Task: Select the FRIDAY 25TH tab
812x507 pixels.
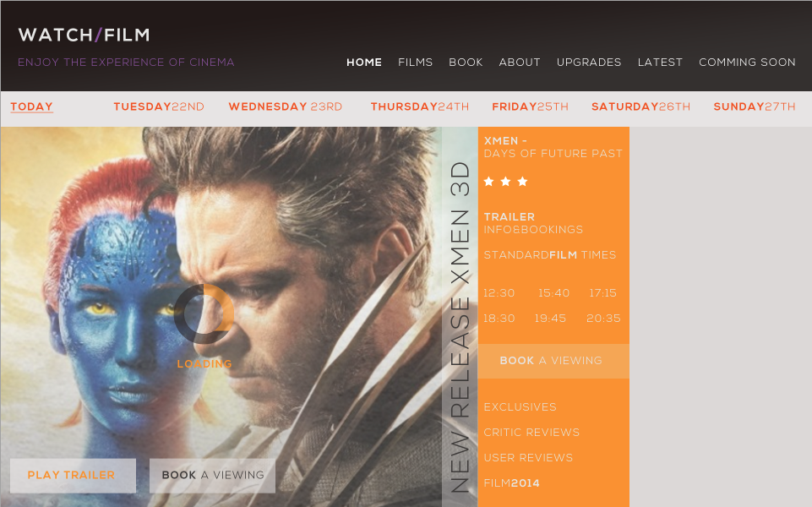Action: click(530, 106)
